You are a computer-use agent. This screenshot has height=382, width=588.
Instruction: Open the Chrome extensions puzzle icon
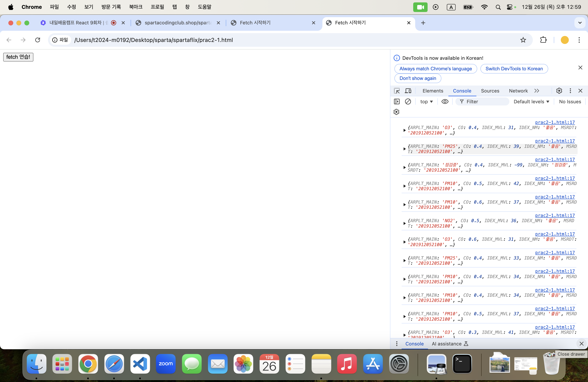(543, 40)
